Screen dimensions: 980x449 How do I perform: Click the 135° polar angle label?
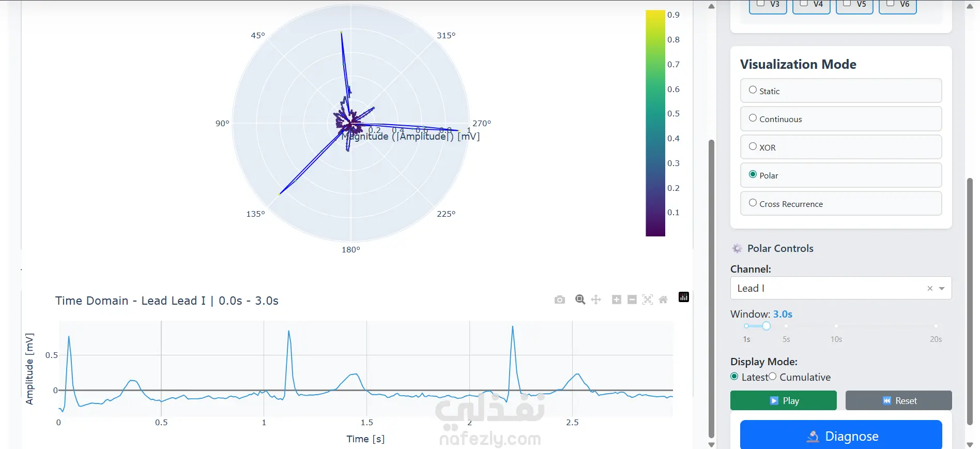255,214
